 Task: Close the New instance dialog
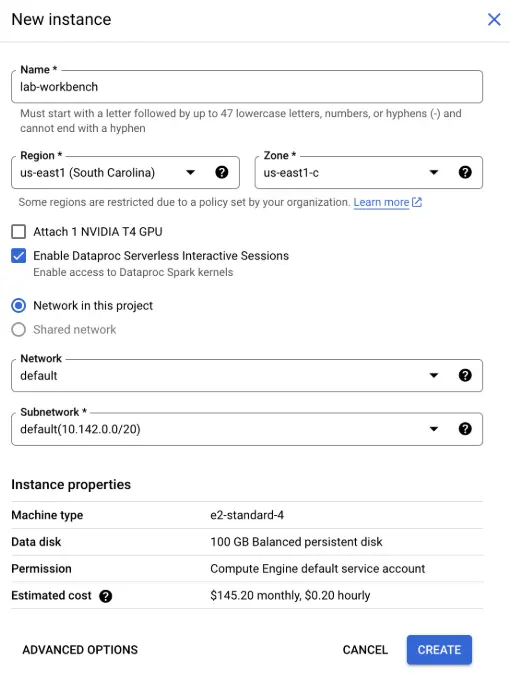(494, 19)
